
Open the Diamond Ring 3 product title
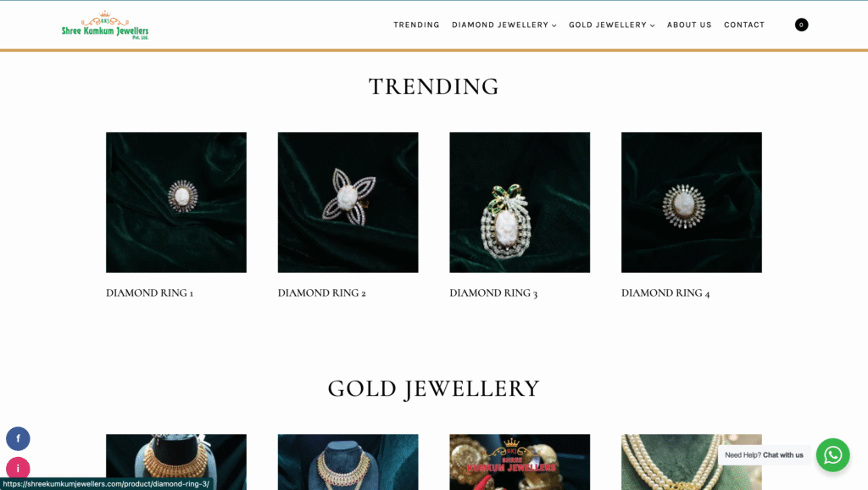coord(493,292)
